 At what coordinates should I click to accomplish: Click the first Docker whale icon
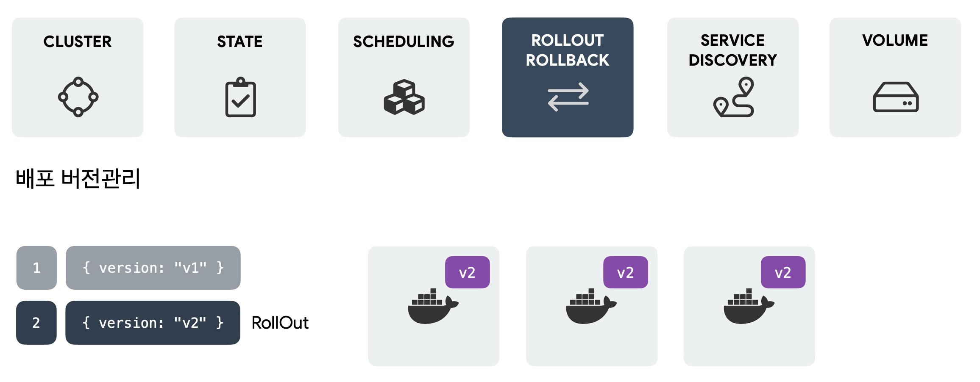pos(432,306)
